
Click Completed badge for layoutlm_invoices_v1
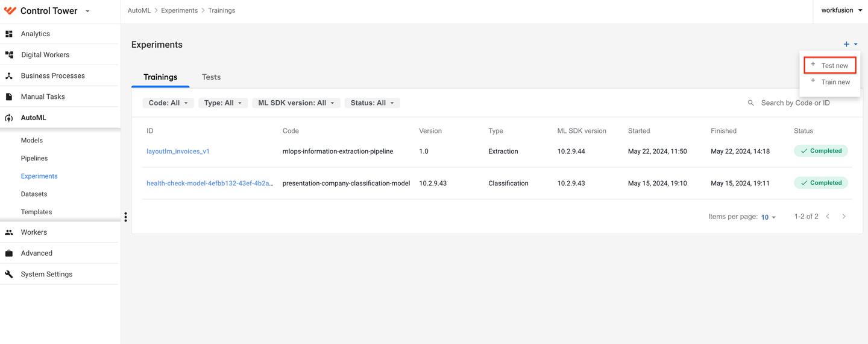tap(821, 151)
